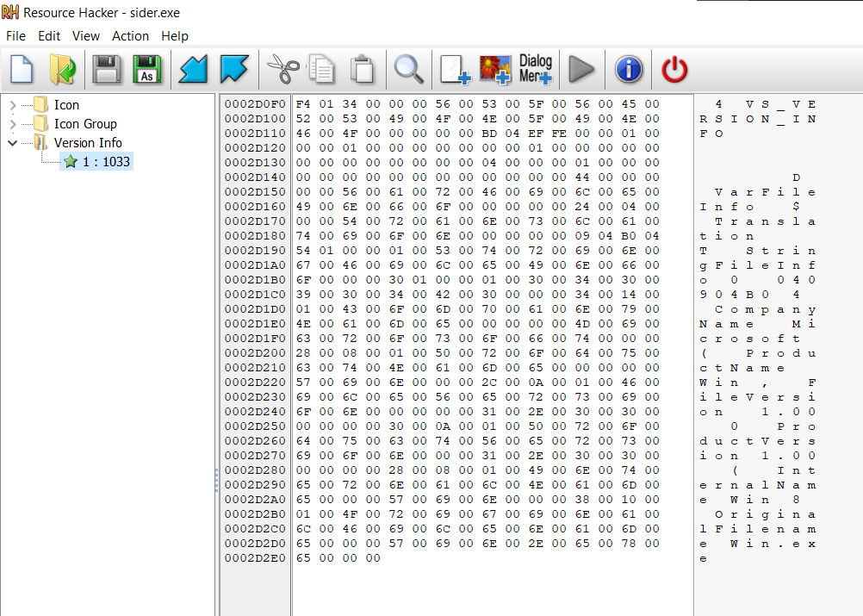Click the green star resource icon
The width and height of the screenshot is (863, 616).
(x=71, y=162)
